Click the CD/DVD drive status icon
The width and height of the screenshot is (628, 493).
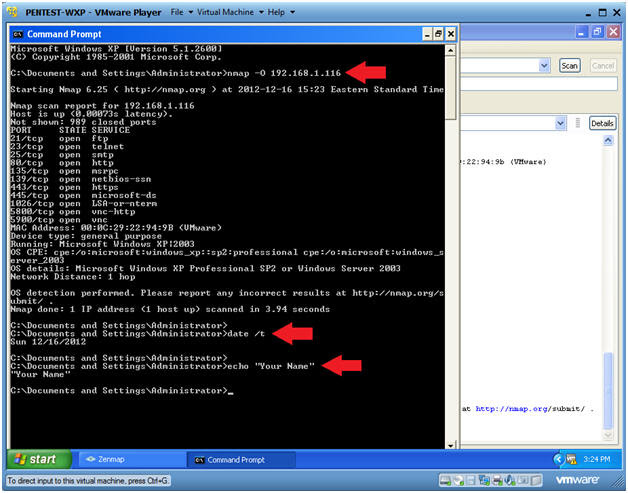pyautogui.click(x=458, y=479)
